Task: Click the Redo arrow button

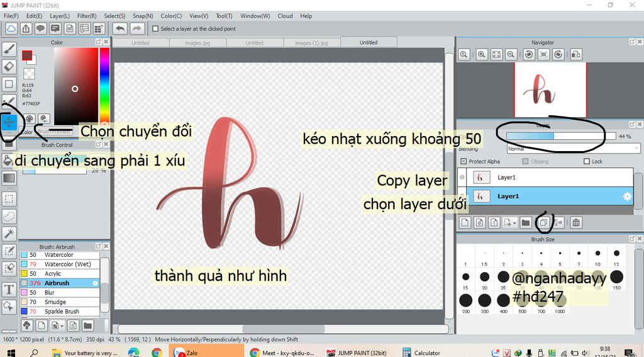Action: [137, 28]
